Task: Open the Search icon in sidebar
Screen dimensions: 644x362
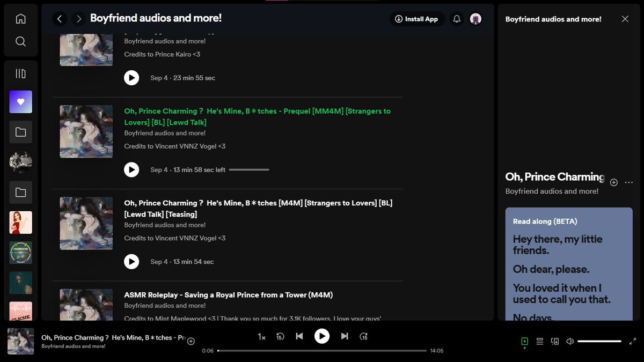Action: [20, 41]
